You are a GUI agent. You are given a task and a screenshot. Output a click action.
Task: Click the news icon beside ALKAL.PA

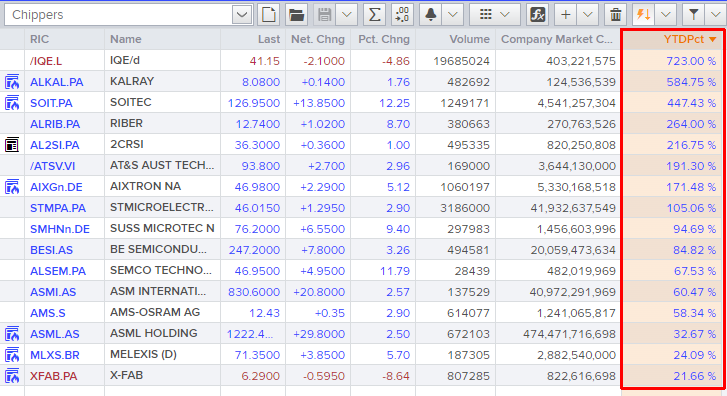click(12, 82)
